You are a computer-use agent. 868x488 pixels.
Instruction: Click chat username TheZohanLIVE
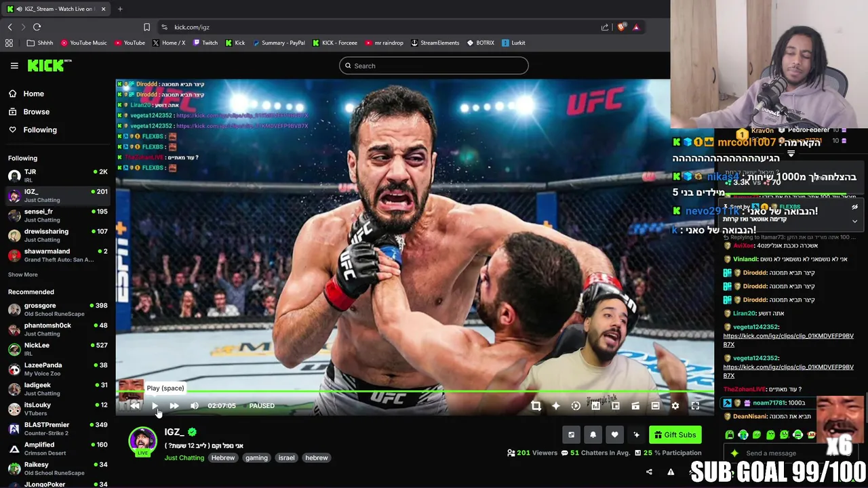pos(744,389)
